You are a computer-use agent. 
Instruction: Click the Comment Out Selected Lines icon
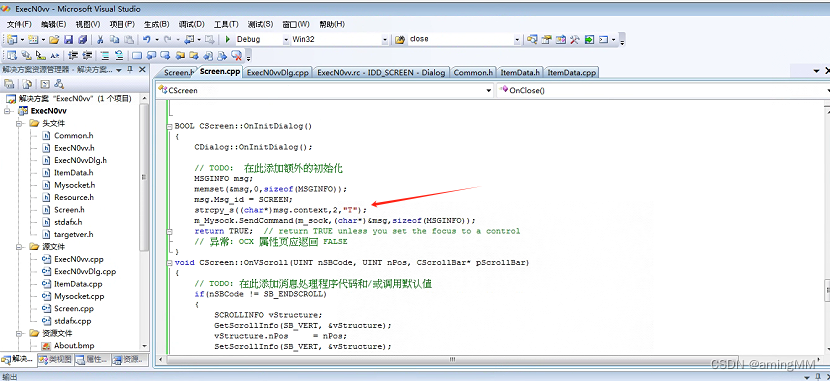(105, 55)
